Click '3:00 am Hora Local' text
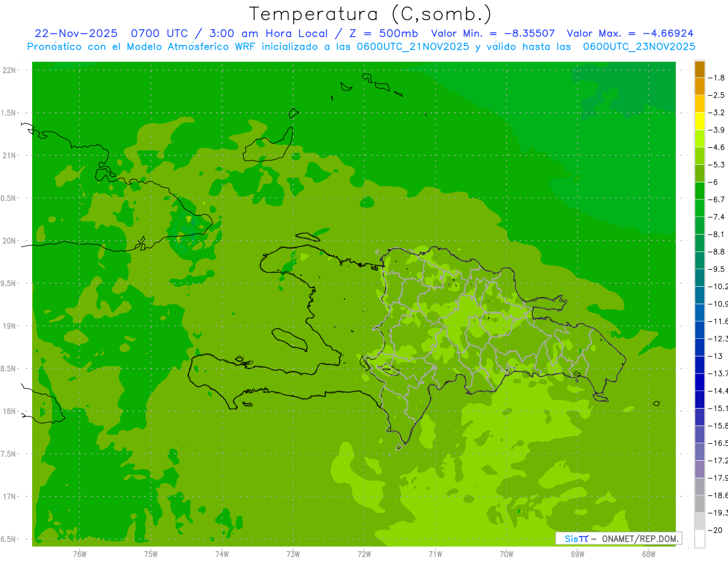This screenshot has width=728, height=562. coord(268,33)
